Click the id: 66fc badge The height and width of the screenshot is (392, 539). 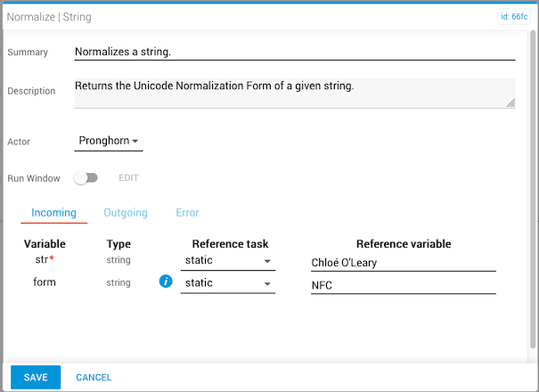click(514, 16)
